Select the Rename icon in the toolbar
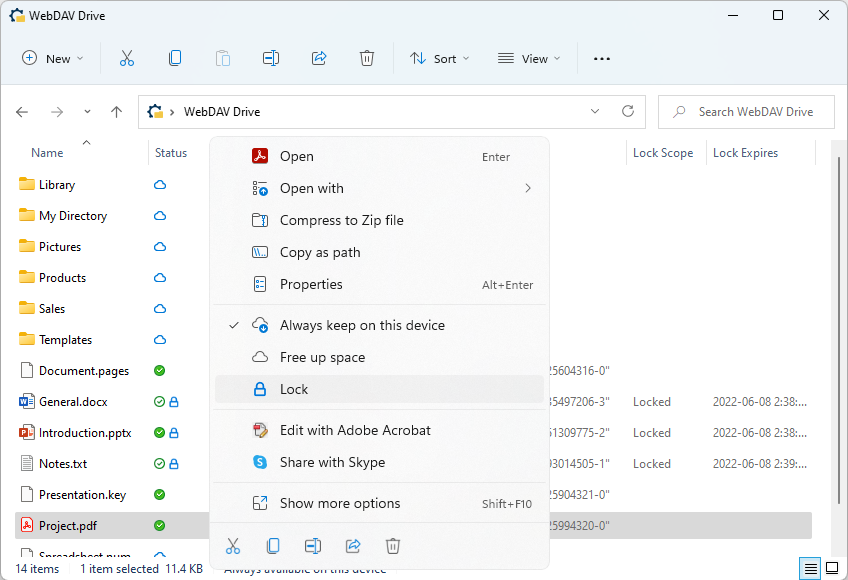The image size is (848, 580). point(270,58)
